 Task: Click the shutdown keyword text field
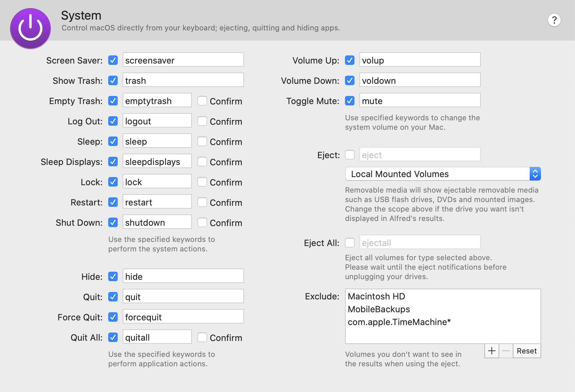coord(157,222)
